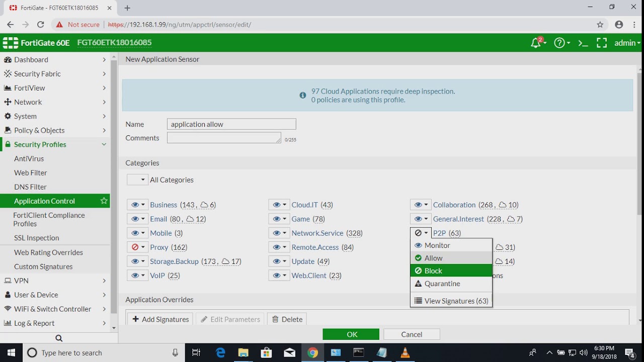Viewport: 644px width, 362px height.
Task: Open the Network.Service category action dropdown
Action: [279, 233]
